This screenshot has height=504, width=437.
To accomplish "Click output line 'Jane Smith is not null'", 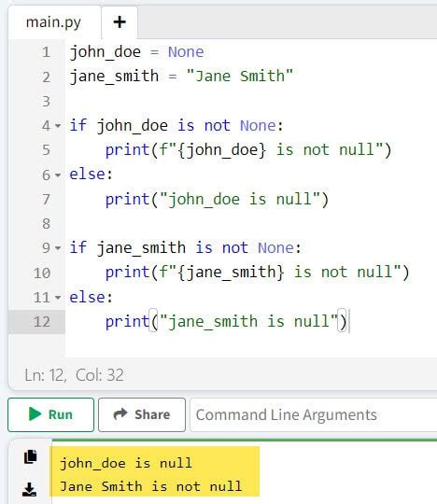I will [x=151, y=486].
